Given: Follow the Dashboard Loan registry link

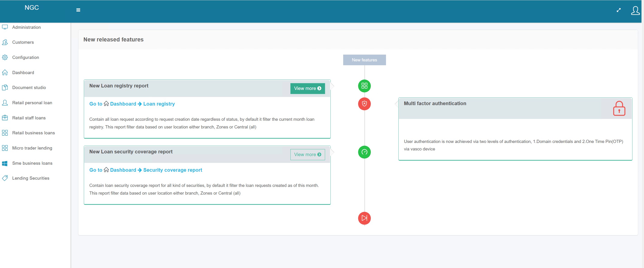Looking at the screenshot, I should [159, 104].
